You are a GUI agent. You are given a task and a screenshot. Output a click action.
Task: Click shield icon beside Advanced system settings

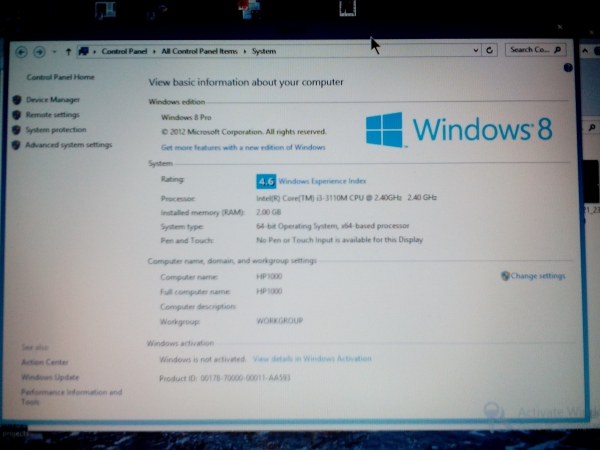point(16,145)
